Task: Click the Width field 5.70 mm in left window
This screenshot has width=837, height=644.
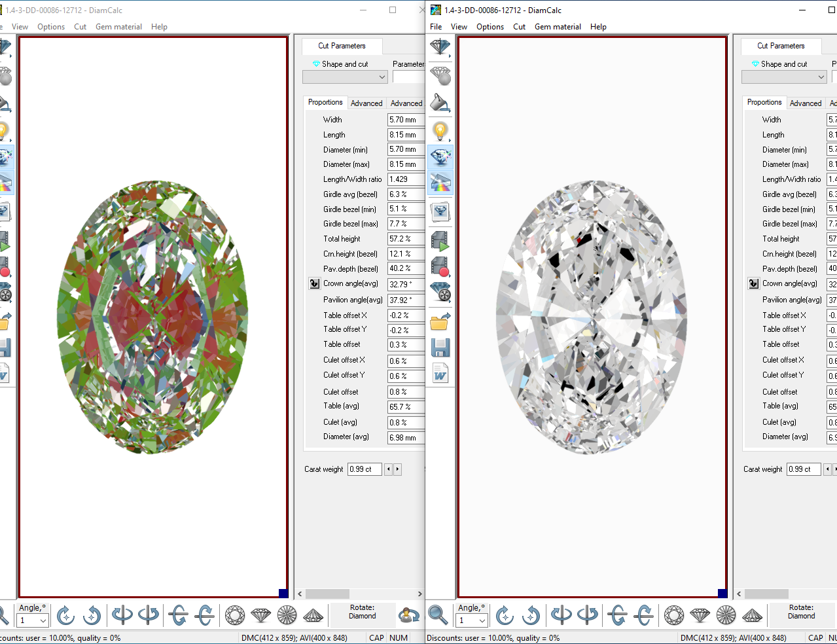Action: pos(406,120)
